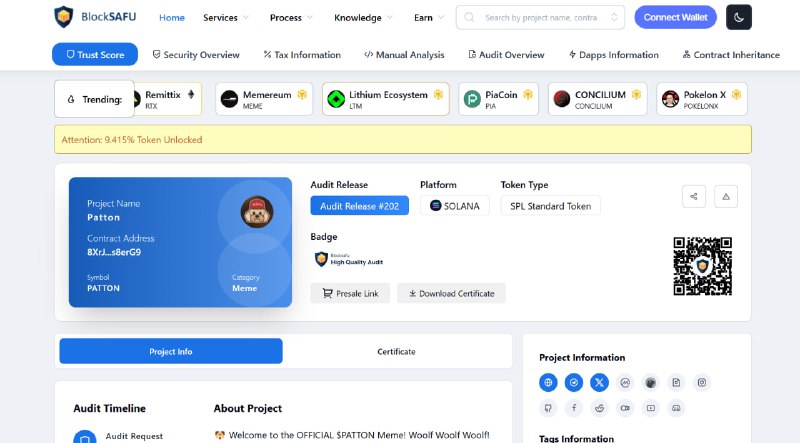This screenshot has height=443, width=800.
Task: Expand the Knowledge dropdown menu
Action: (363, 17)
